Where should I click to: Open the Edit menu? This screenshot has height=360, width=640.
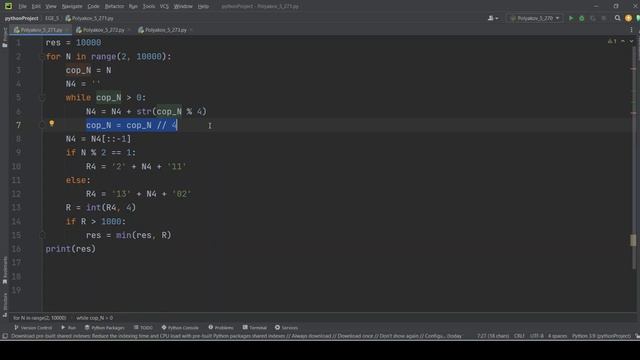pos(36,7)
